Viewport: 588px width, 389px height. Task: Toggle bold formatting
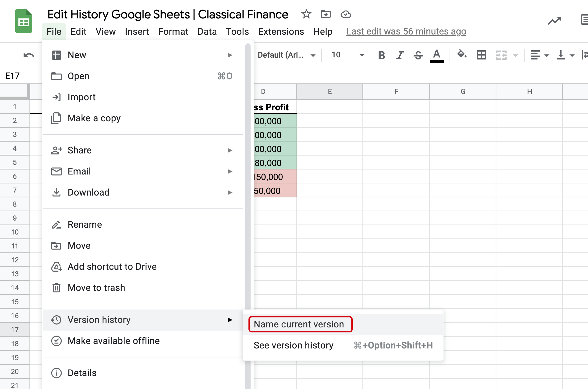click(x=381, y=55)
